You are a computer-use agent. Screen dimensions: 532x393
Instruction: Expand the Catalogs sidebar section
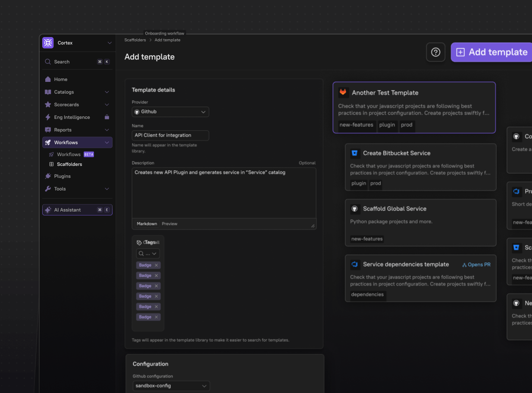coord(107,92)
